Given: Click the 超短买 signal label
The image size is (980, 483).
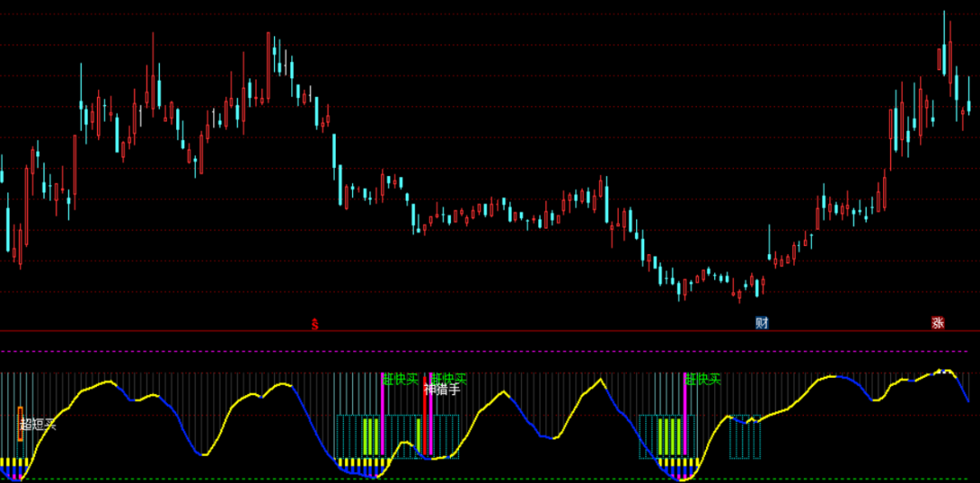Looking at the screenshot, I should tap(40, 424).
